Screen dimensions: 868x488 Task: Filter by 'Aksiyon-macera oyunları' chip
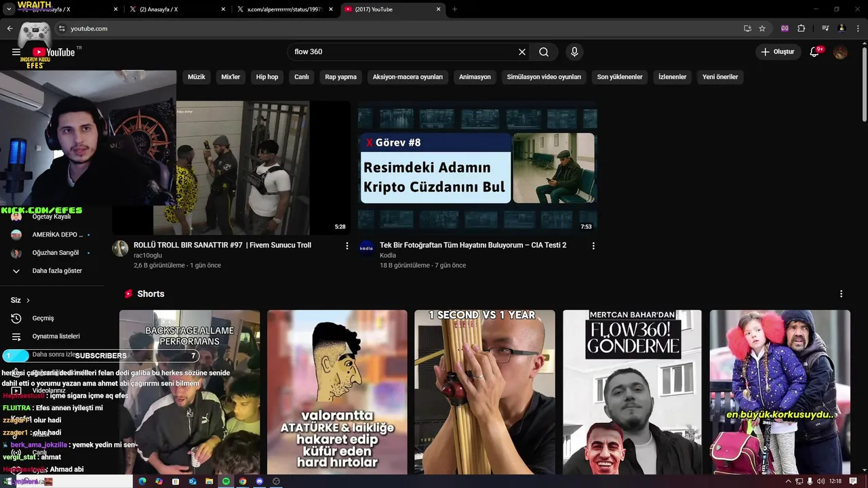408,77
